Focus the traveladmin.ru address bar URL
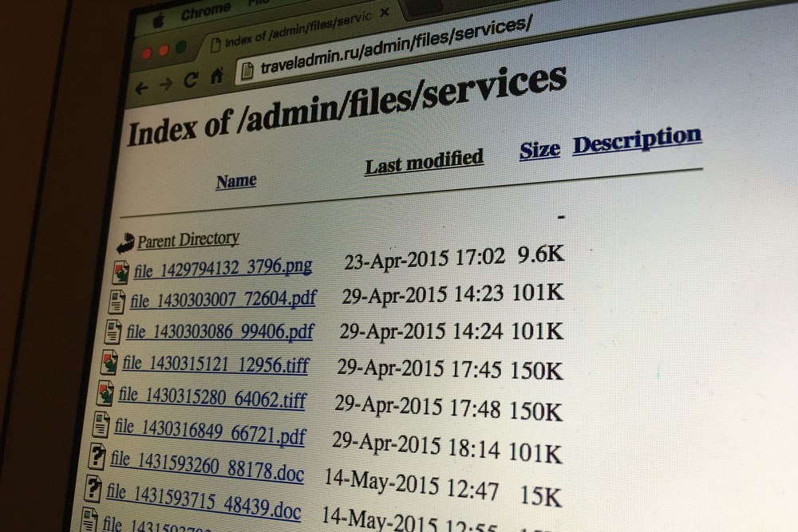Image resolution: width=798 pixels, height=532 pixels. point(396,45)
